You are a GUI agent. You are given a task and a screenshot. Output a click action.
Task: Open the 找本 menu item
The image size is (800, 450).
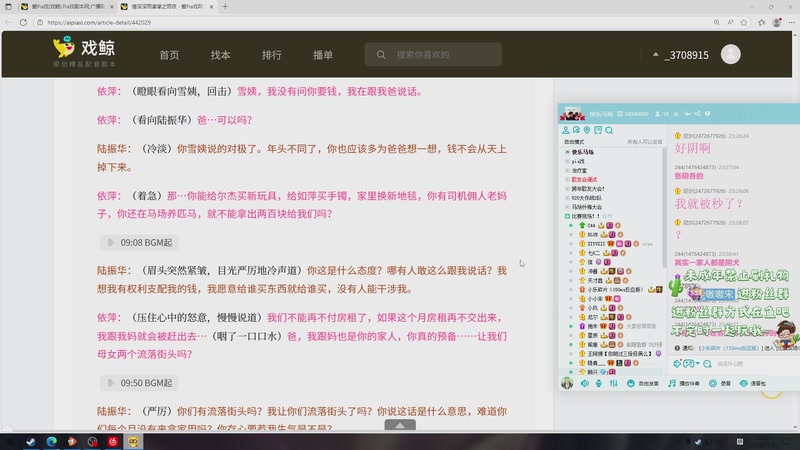(x=220, y=55)
